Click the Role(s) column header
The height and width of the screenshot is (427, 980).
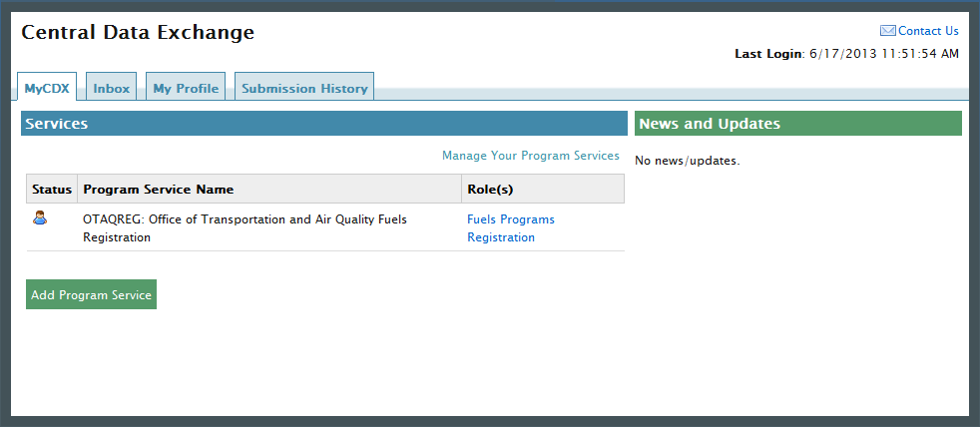[490, 189]
